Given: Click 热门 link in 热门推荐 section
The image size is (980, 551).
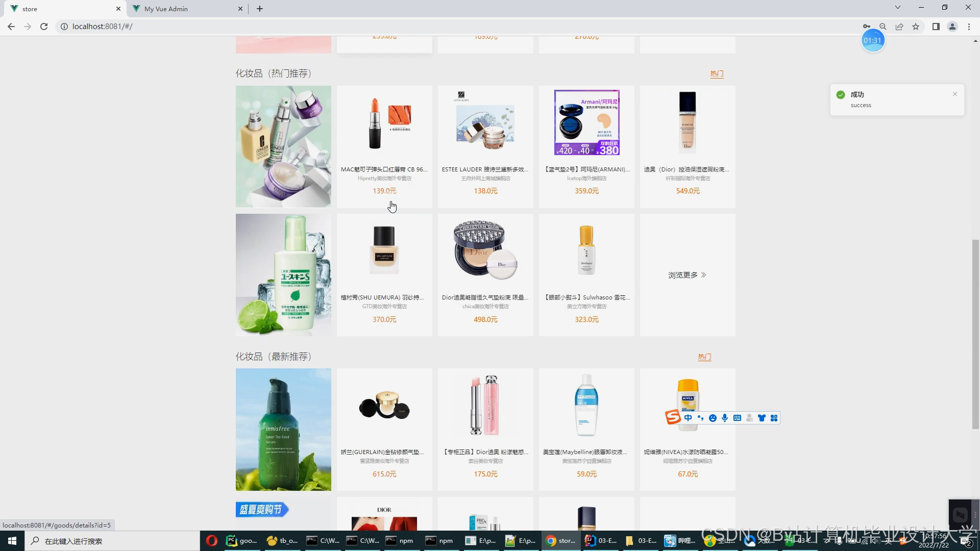Looking at the screenshot, I should [717, 73].
